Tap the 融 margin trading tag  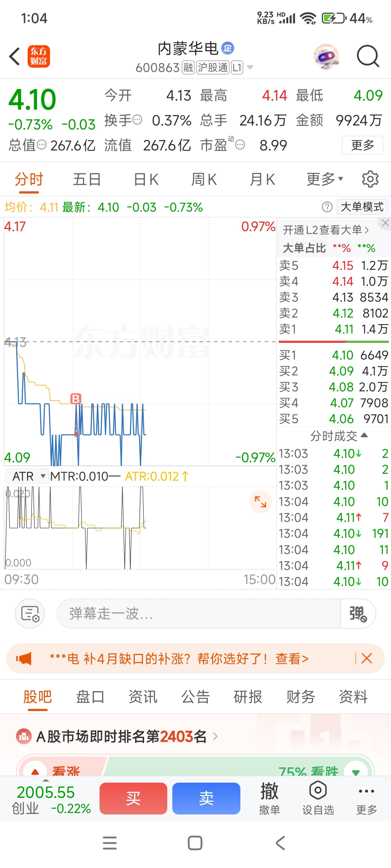click(x=188, y=67)
